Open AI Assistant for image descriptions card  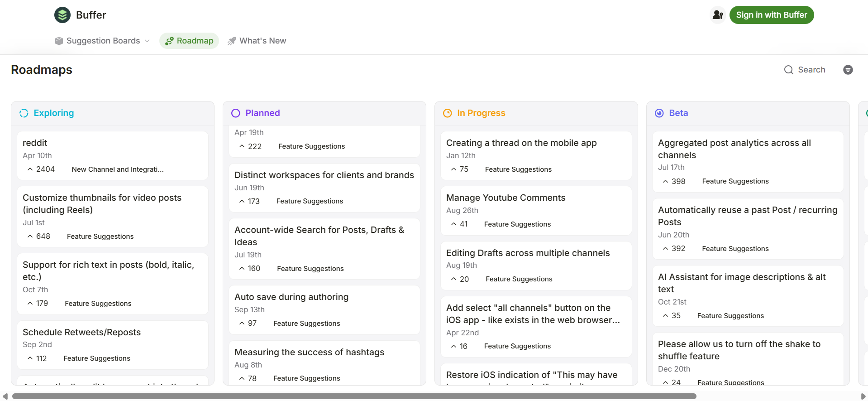(x=748, y=296)
